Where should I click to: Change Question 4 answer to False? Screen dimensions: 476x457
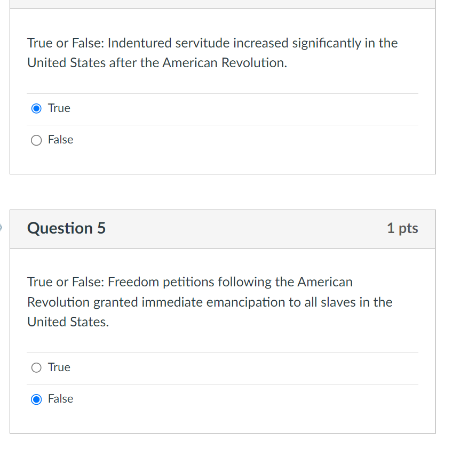pyautogui.click(x=36, y=140)
